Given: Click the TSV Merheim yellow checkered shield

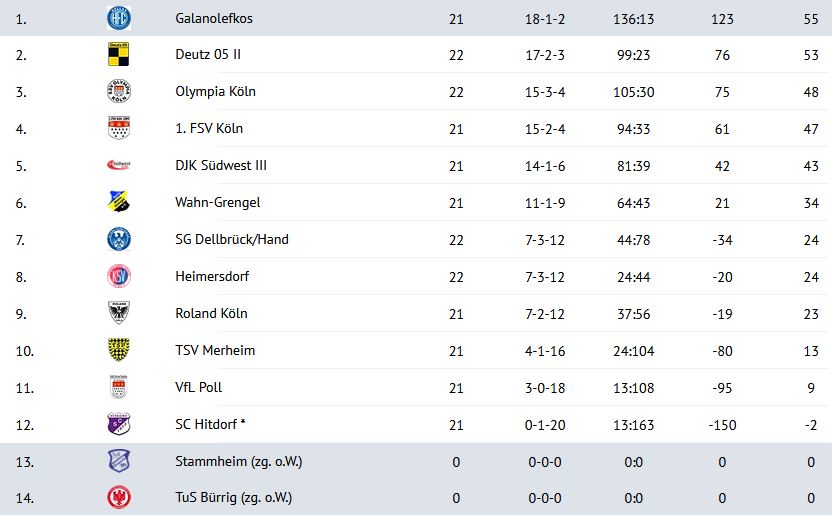Looking at the screenshot, I should (x=119, y=350).
